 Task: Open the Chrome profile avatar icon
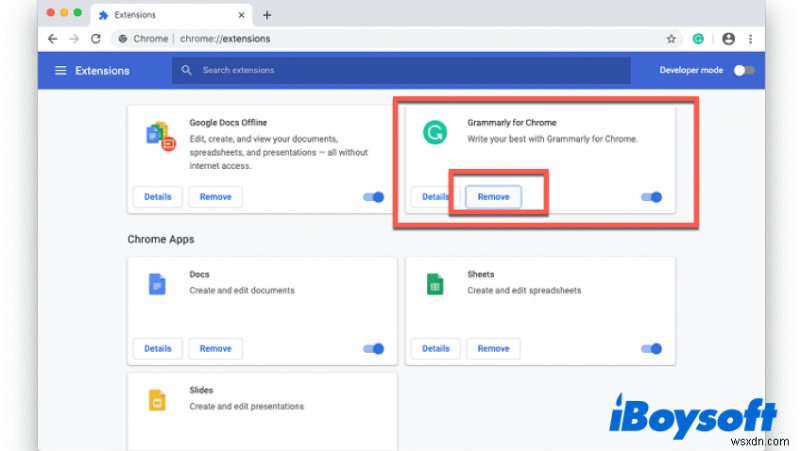728,39
